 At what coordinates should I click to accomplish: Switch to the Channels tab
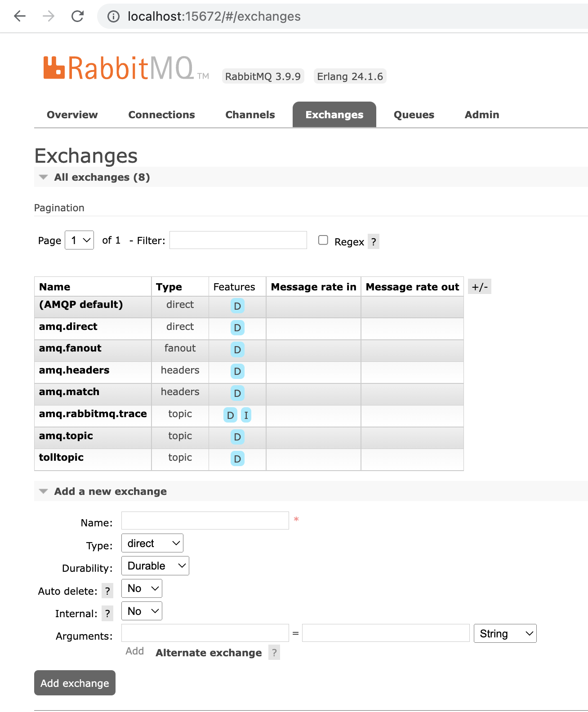(250, 115)
